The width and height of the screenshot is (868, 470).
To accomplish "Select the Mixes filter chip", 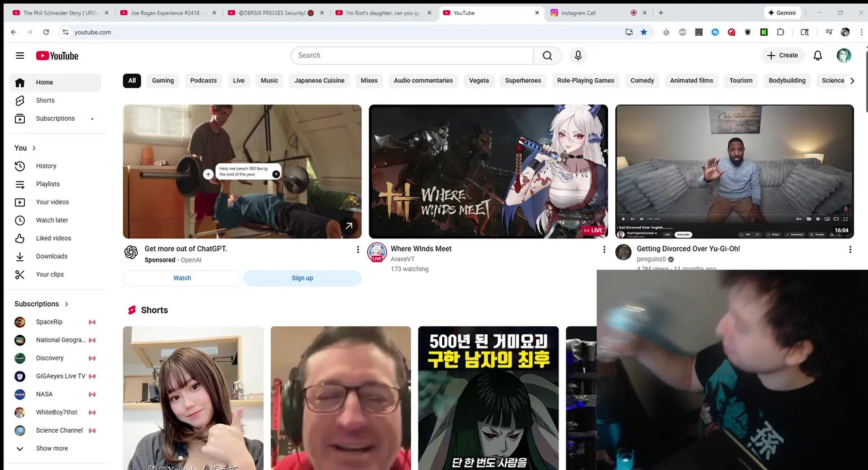I will tap(369, 81).
